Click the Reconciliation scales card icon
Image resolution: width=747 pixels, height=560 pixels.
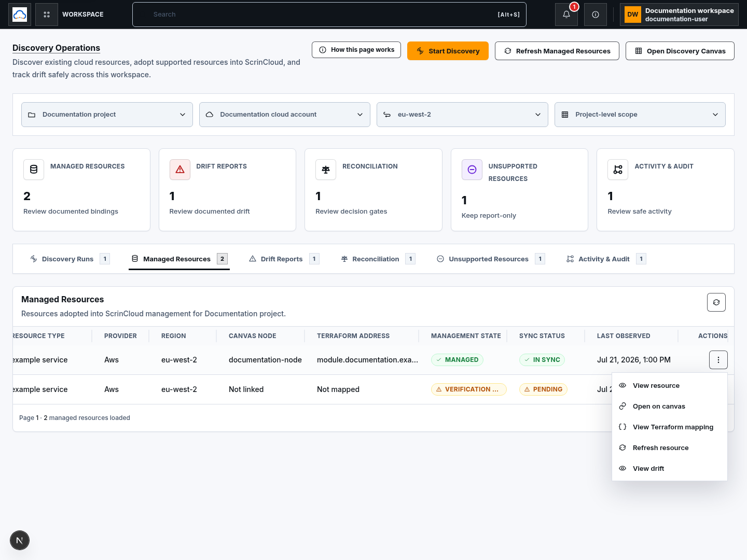pos(326,170)
